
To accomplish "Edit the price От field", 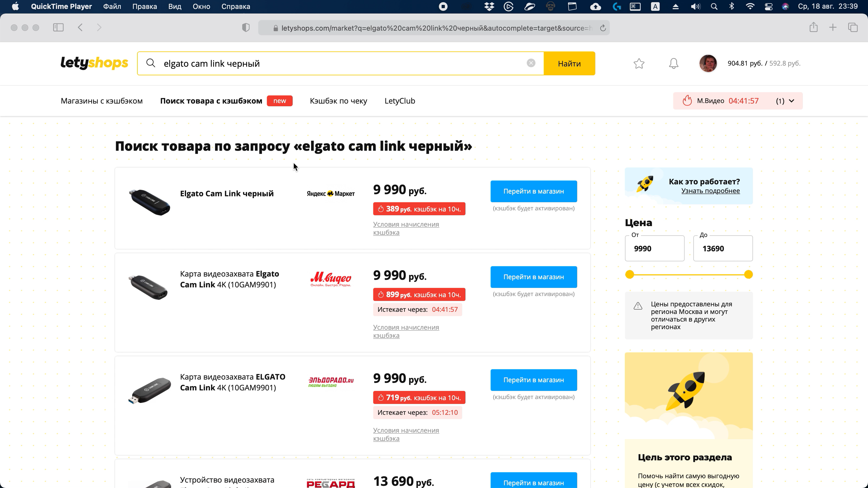I will click(x=654, y=249).
